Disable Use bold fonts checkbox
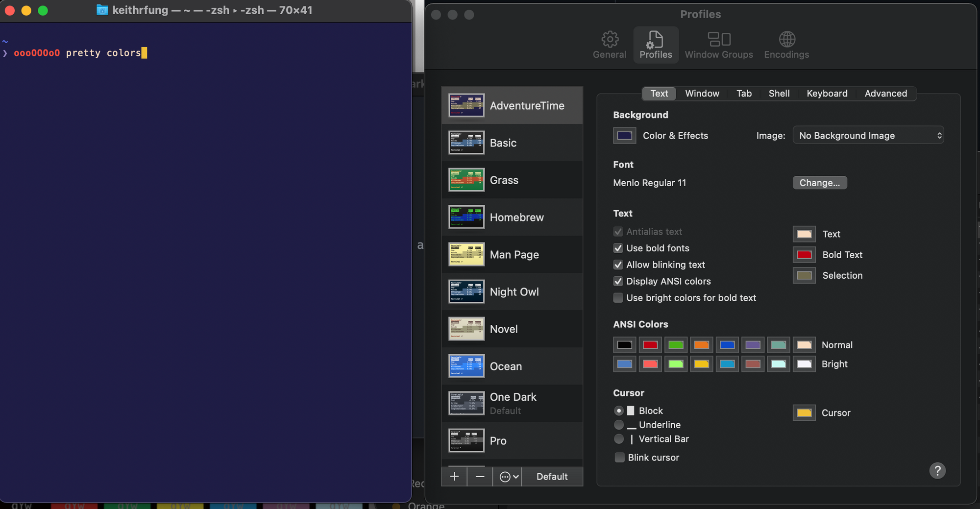The height and width of the screenshot is (509, 980). 618,248
